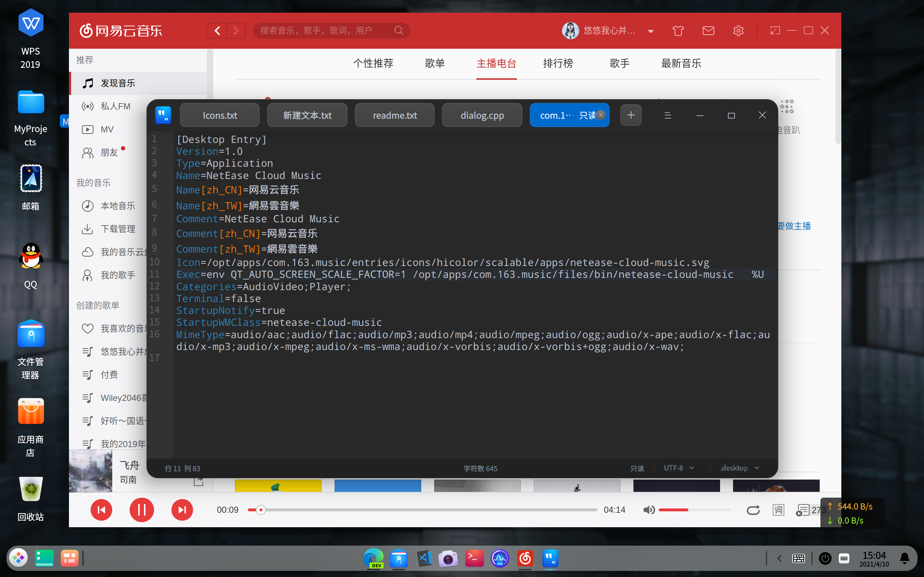Switch to mini player mode
Viewport: 924px width, 577px height.
point(775,31)
